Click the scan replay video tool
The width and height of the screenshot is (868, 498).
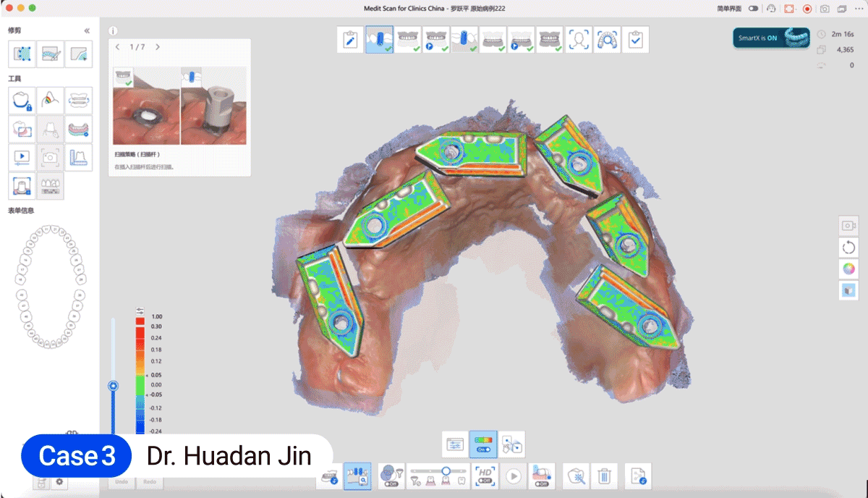22,156
